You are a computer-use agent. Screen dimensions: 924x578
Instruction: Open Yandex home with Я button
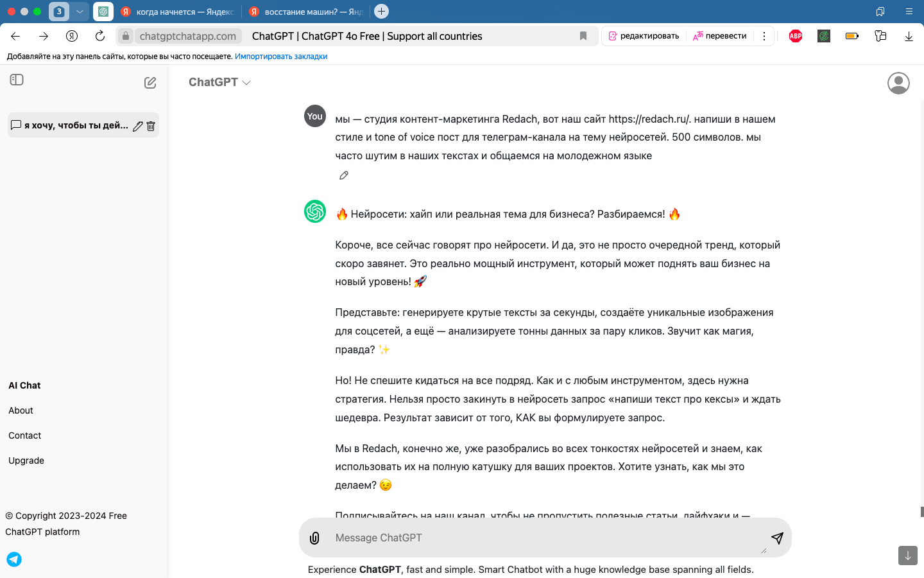point(72,36)
